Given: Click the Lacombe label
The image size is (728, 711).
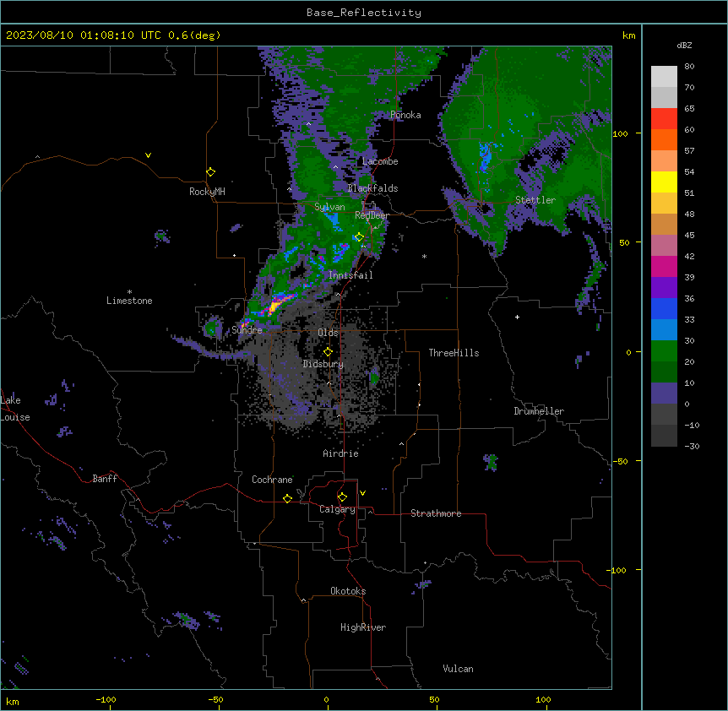Looking at the screenshot, I should click(x=380, y=161).
